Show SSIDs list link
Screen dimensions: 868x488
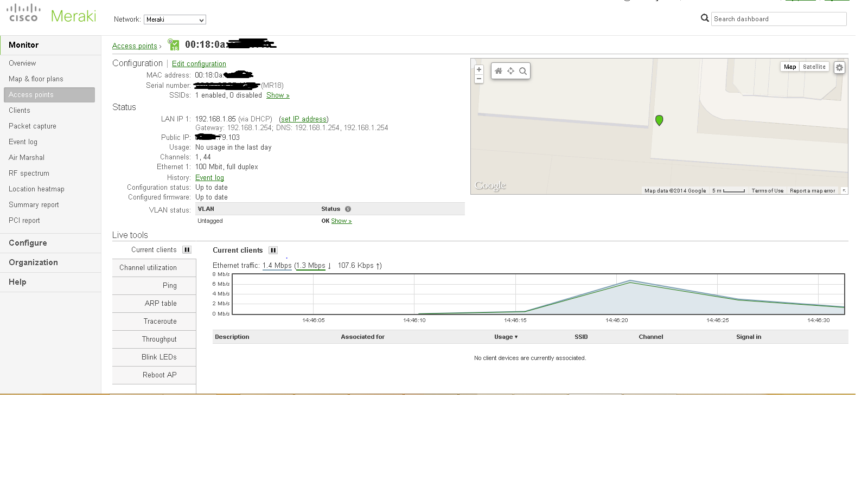(x=278, y=95)
